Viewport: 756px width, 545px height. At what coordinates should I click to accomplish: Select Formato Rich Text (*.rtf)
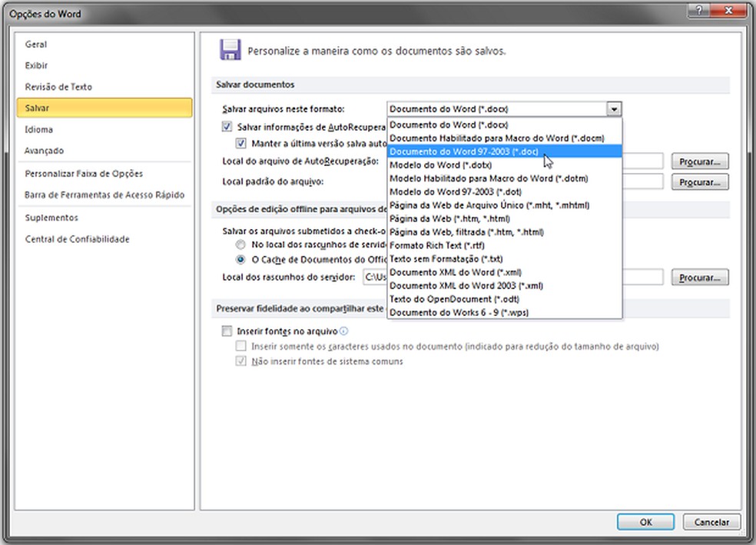point(504,245)
